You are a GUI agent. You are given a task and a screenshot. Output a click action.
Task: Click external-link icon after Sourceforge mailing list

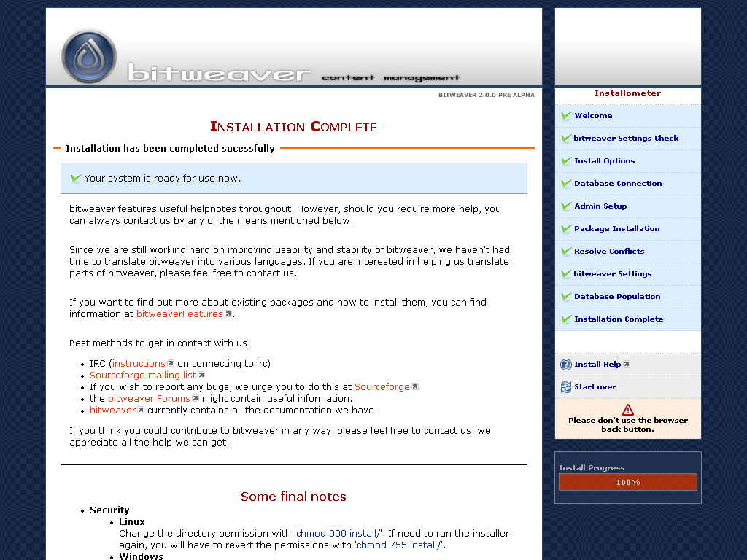[x=201, y=376]
